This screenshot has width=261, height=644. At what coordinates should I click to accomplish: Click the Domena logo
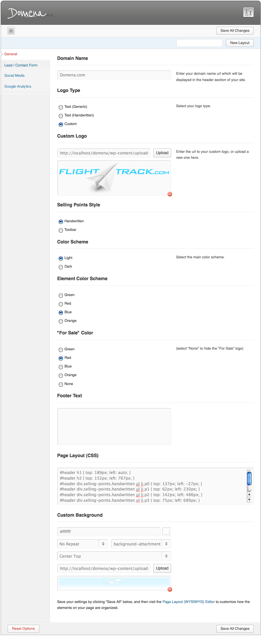tap(27, 13)
